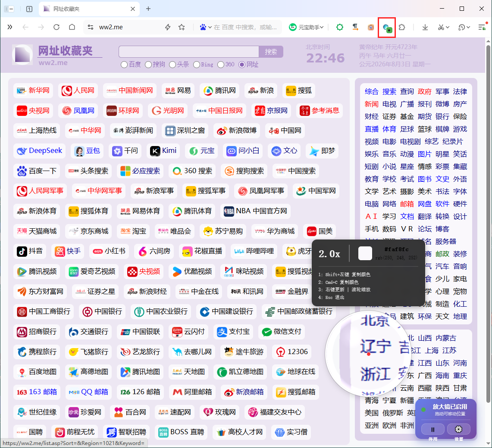The height and width of the screenshot is (448, 492).
Task: Open the 新华网 link
Action: click(x=33, y=90)
